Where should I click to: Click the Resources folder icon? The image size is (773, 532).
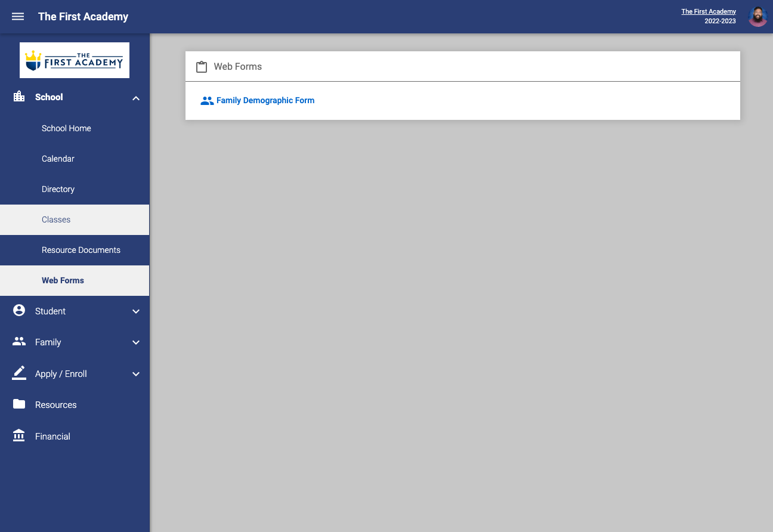pos(19,404)
